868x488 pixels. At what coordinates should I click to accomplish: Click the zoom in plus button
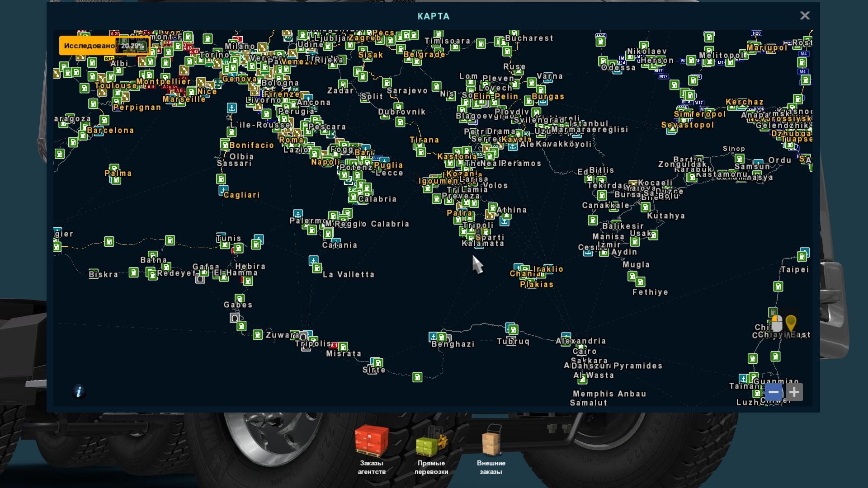coord(794,392)
